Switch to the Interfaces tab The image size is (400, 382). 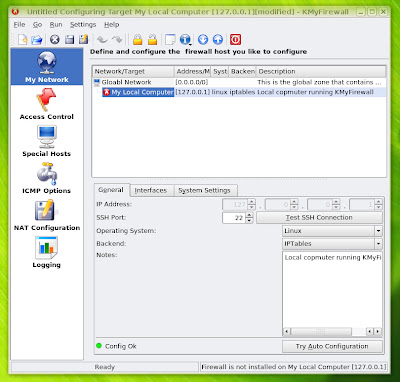click(x=151, y=191)
